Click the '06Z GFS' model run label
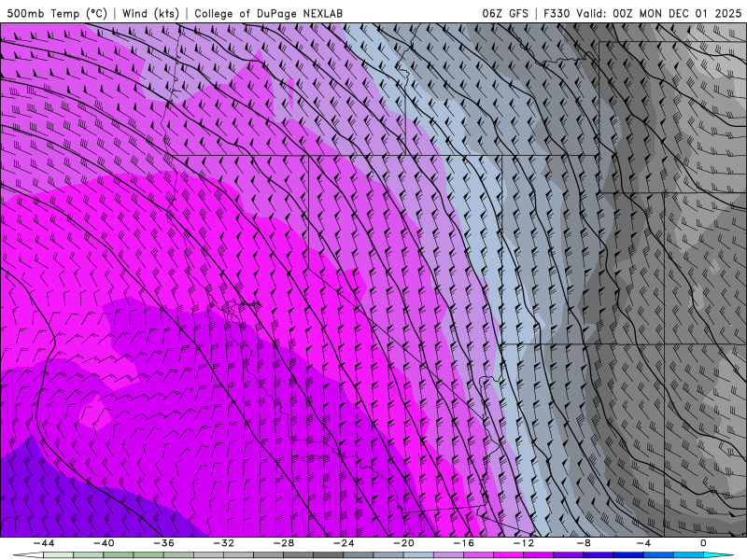The width and height of the screenshot is (747, 560). coord(505,13)
